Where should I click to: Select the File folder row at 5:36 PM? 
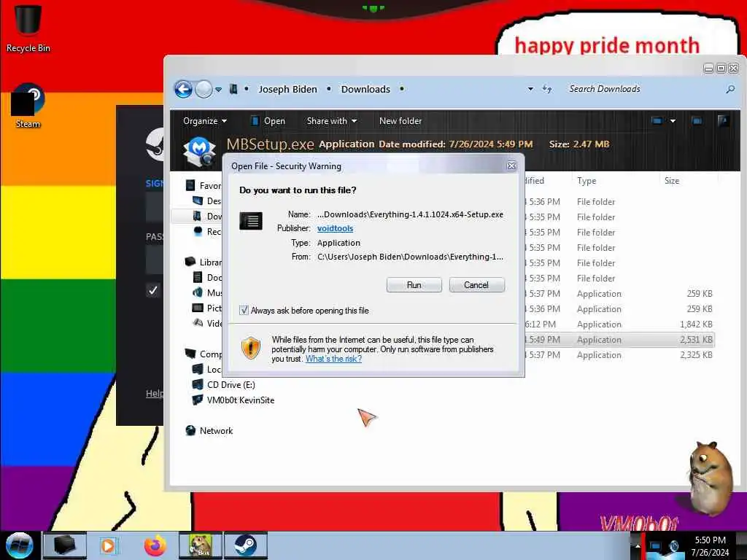point(619,202)
